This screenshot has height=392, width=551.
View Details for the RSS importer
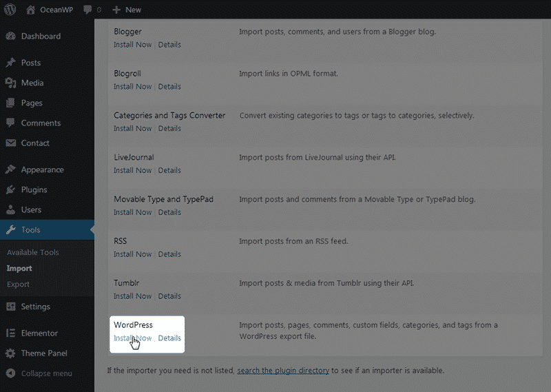[169, 254]
